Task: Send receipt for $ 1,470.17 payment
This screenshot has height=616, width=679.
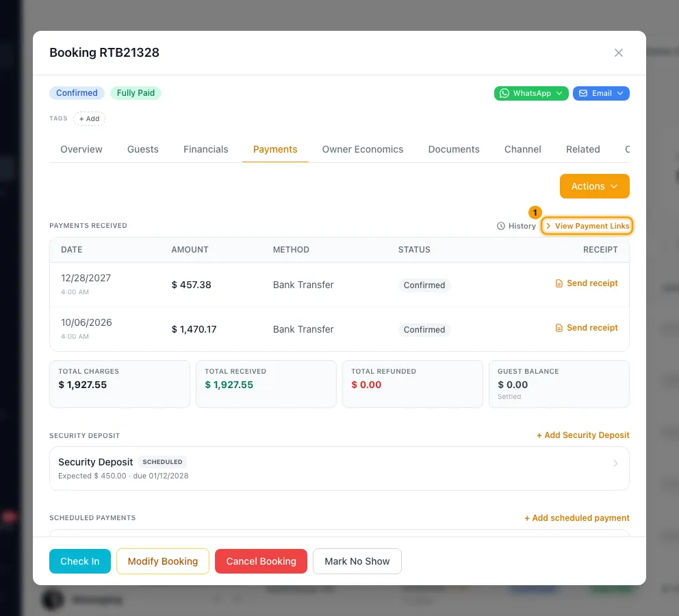Action: pyautogui.click(x=587, y=328)
